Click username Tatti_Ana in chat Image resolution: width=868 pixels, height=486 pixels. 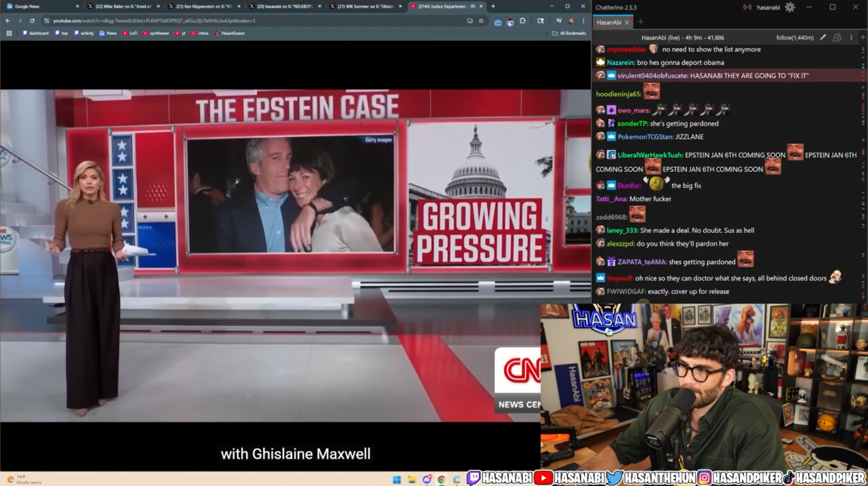pyautogui.click(x=611, y=199)
